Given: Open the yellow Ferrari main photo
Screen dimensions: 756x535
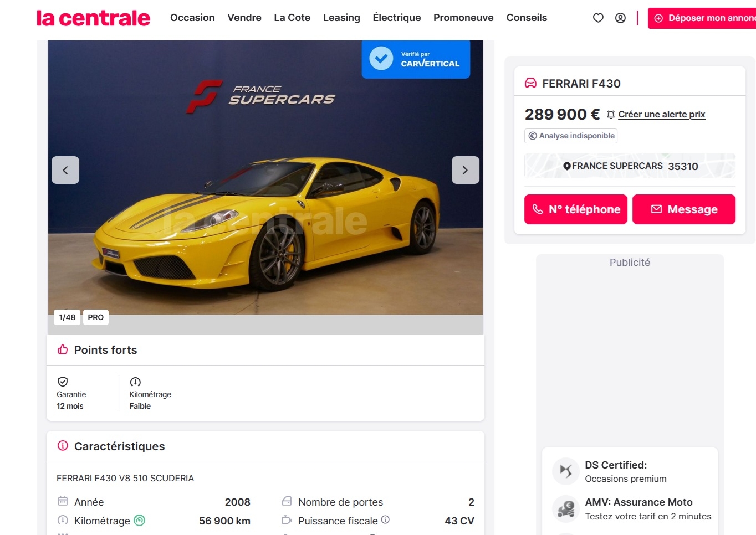Looking at the screenshot, I should tap(265, 222).
